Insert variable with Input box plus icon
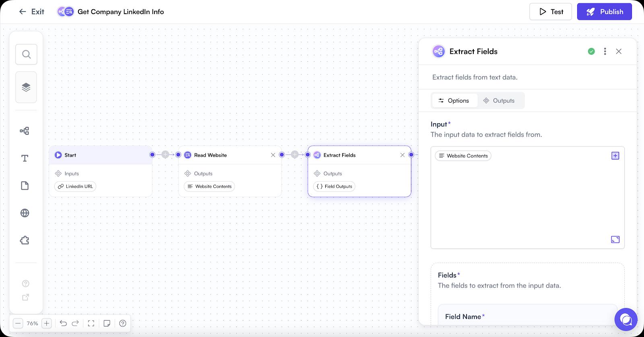 [615, 155]
